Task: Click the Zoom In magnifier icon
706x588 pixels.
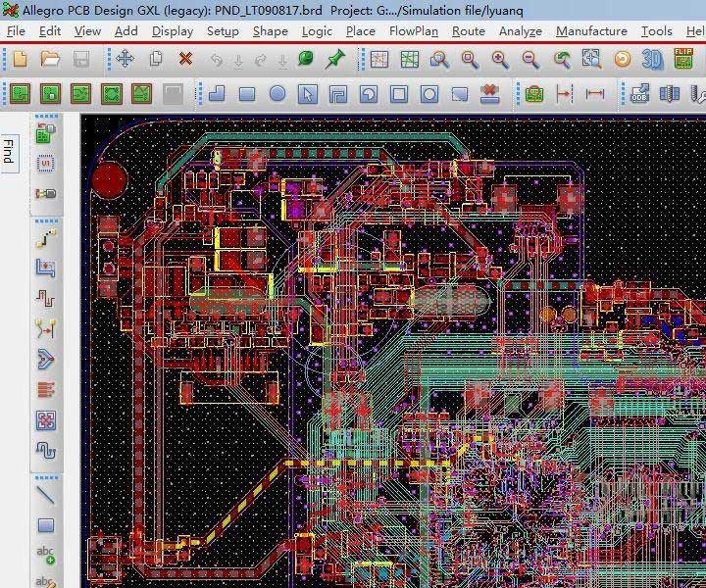Action: 500,60
